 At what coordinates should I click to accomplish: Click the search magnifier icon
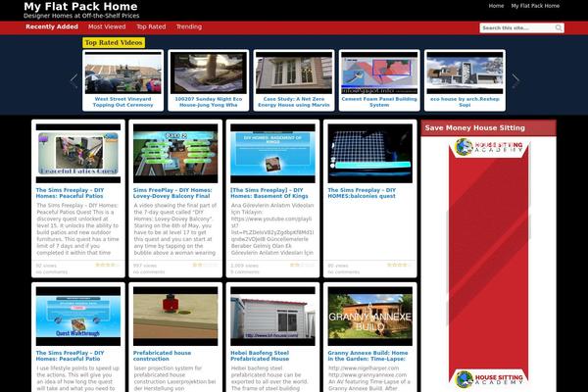(559, 27)
